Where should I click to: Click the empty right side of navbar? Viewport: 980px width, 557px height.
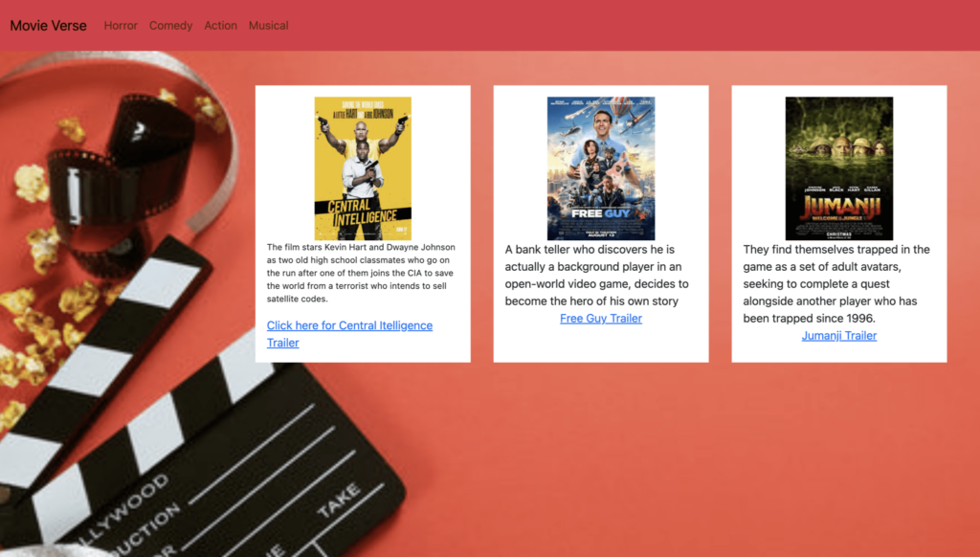tap(670, 26)
